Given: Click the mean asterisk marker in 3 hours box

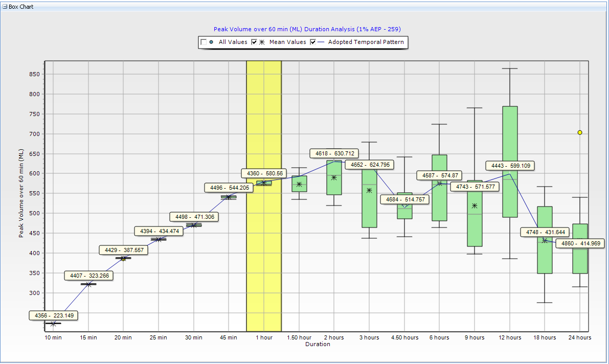Looking at the screenshot, I should tap(369, 190).
